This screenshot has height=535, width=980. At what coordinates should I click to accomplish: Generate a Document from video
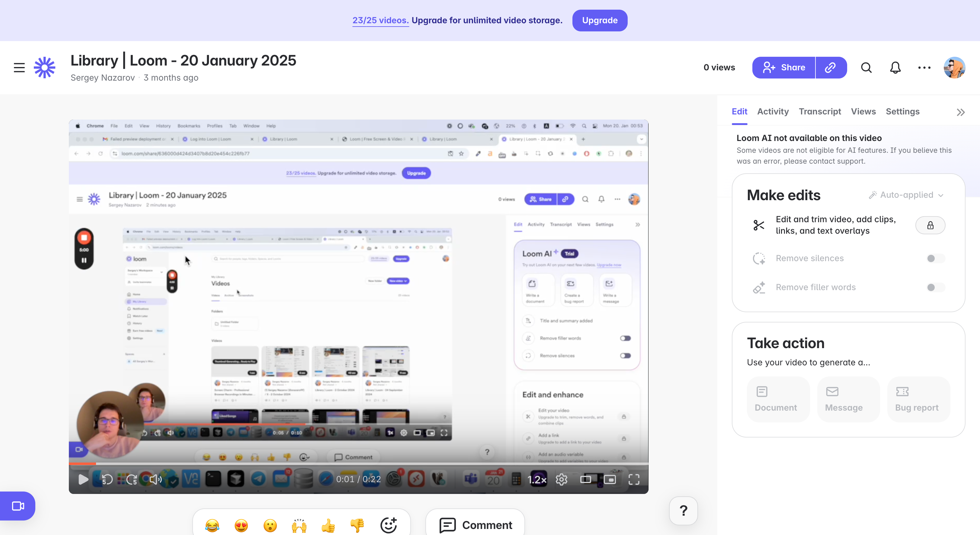pyautogui.click(x=778, y=399)
